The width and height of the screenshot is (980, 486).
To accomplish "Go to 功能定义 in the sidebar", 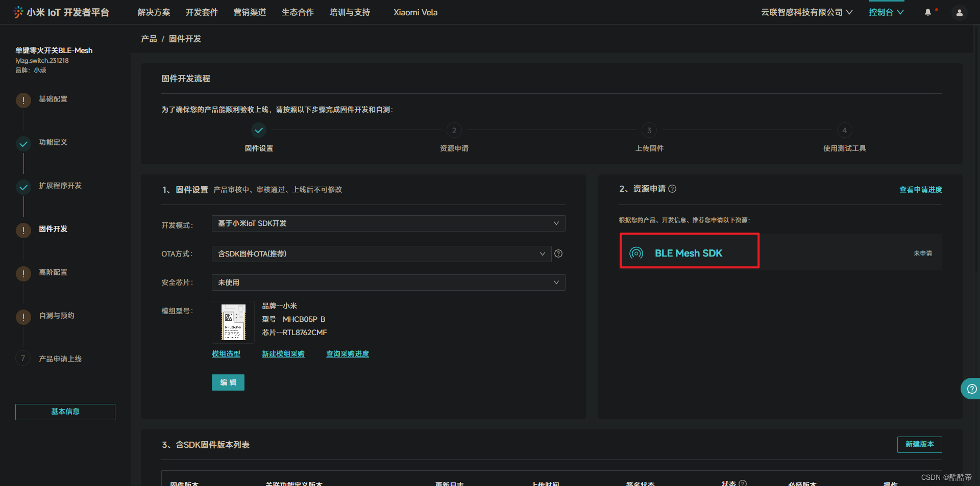I will (x=53, y=142).
